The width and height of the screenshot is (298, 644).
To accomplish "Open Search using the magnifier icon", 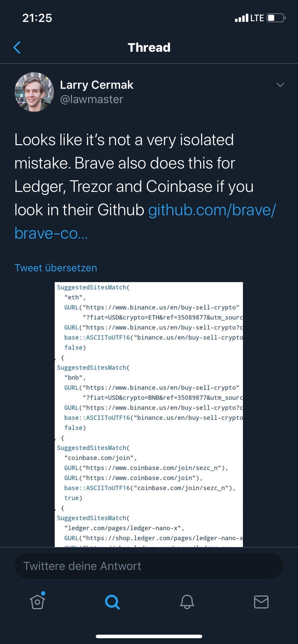I will coord(112,602).
